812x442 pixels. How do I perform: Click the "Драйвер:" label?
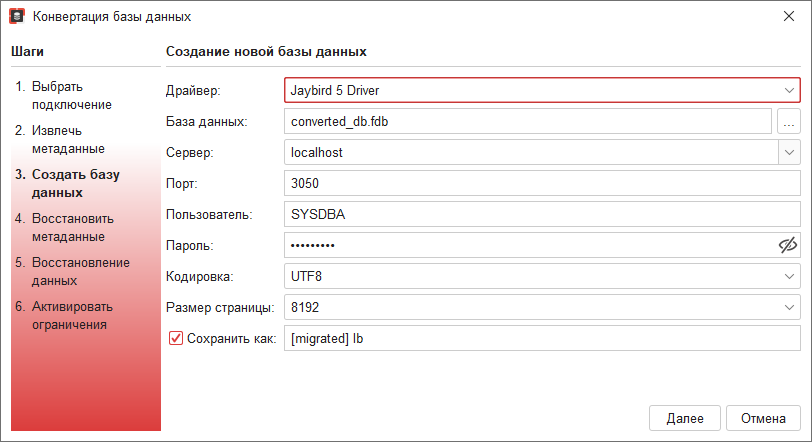coord(193,91)
